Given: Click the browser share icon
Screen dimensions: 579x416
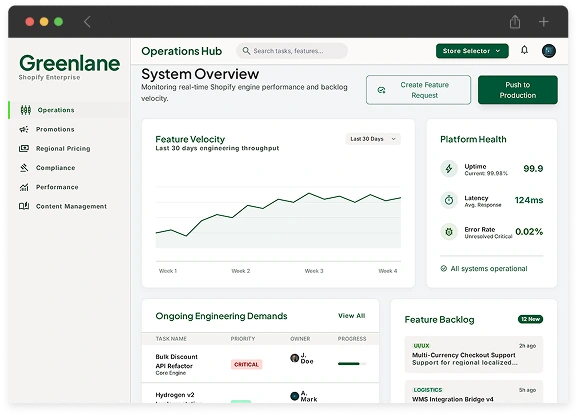Looking at the screenshot, I should [x=515, y=21].
